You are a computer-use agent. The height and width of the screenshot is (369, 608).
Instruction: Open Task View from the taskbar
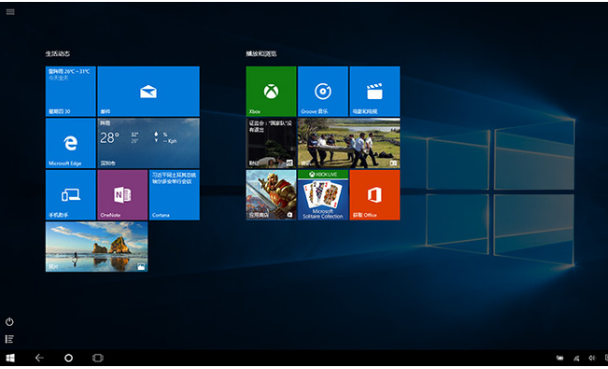(x=98, y=358)
